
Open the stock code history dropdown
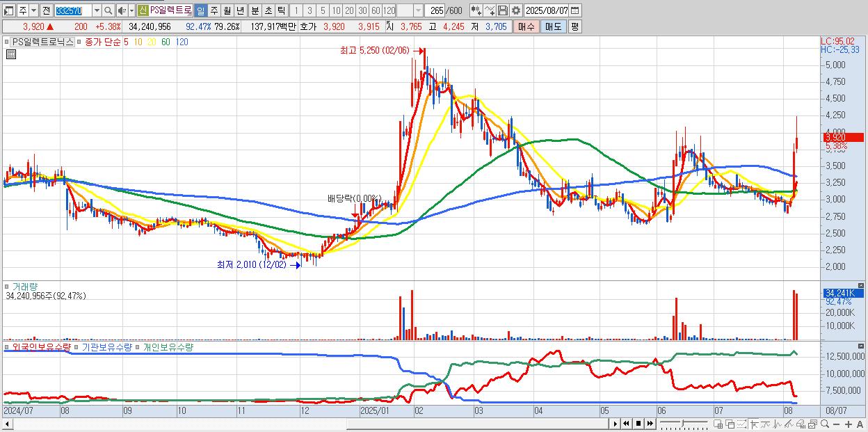[97, 10]
